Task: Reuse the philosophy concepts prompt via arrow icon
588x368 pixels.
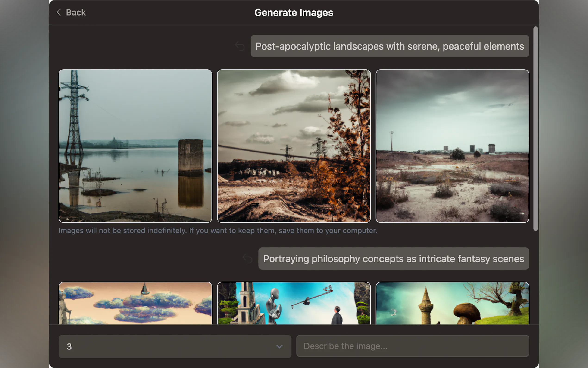Action: (247, 259)
